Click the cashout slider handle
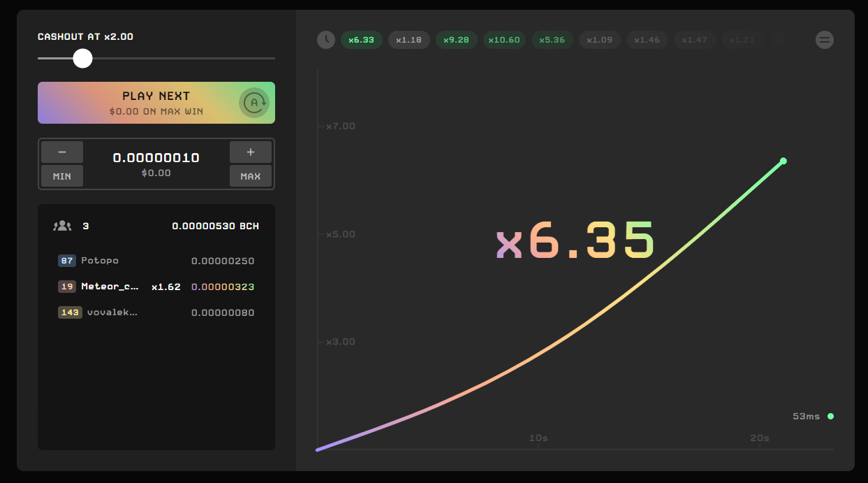Image resolution: width=868 pixels, height=483 pixels. click(83, 59)
